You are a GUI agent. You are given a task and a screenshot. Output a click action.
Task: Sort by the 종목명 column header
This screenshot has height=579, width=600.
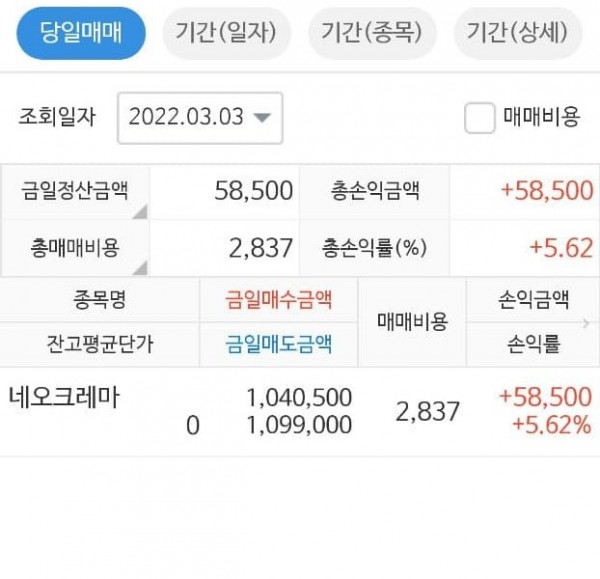(100, 299)
